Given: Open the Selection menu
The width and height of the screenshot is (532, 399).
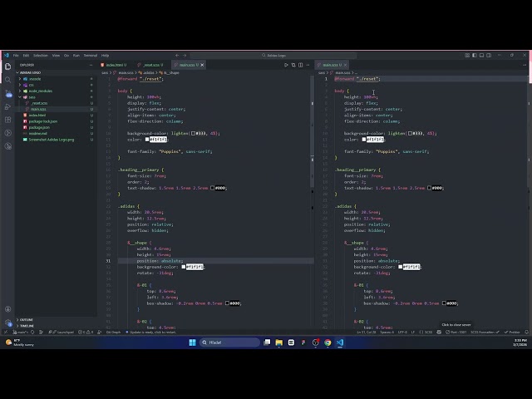Looking at the screenshot, I should pos(41,56).
